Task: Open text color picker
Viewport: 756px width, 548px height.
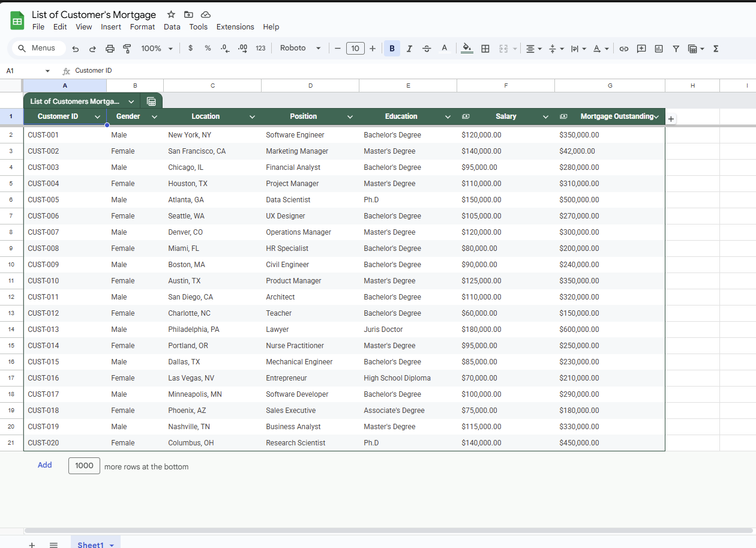Action: click(x=444, y=49)
